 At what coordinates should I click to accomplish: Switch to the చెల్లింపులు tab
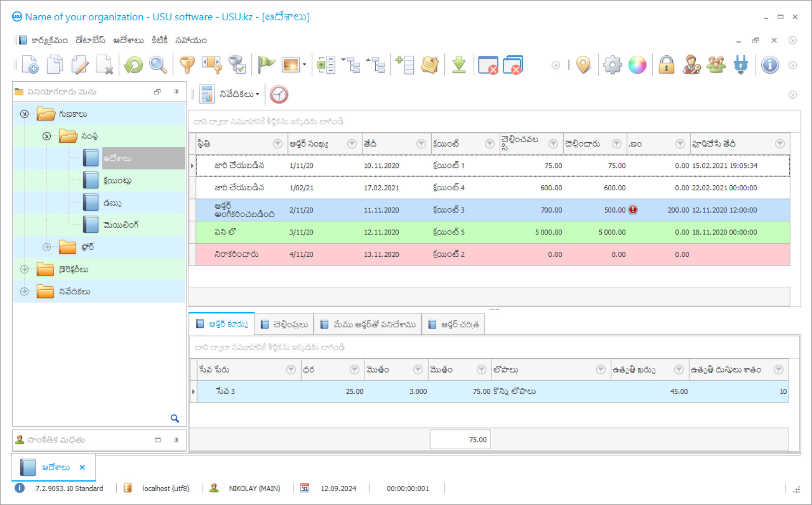point(284,324)
